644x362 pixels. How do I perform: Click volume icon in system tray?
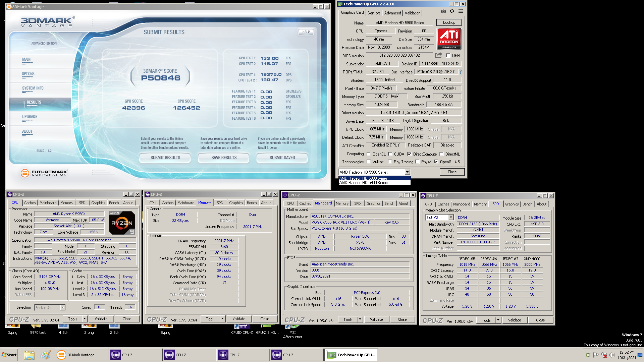[x=612, y=355]
